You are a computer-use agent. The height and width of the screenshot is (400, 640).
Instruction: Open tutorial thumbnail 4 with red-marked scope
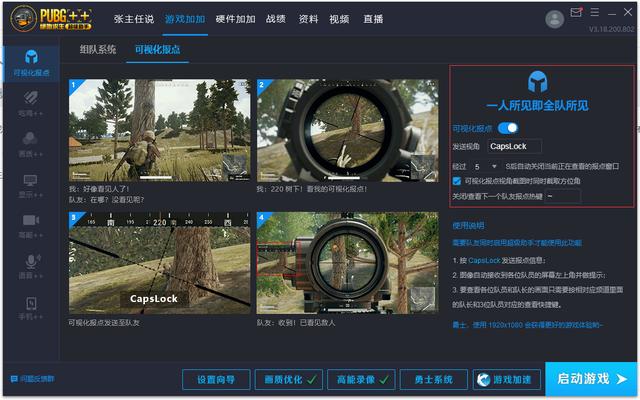tap(348, 263)
